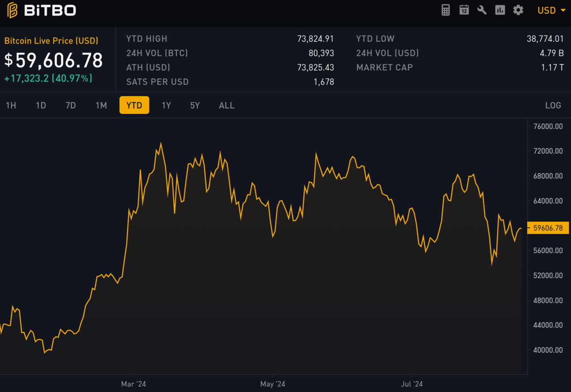The width and height of the screenshot is (571, 392).
Task: Click the active YTD range button
Action: pos(134,106)
